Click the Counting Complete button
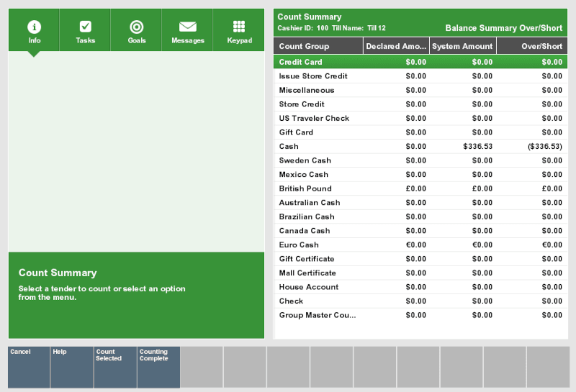Image resolution: width=576 pixels, height=392 pixels. 158,367
